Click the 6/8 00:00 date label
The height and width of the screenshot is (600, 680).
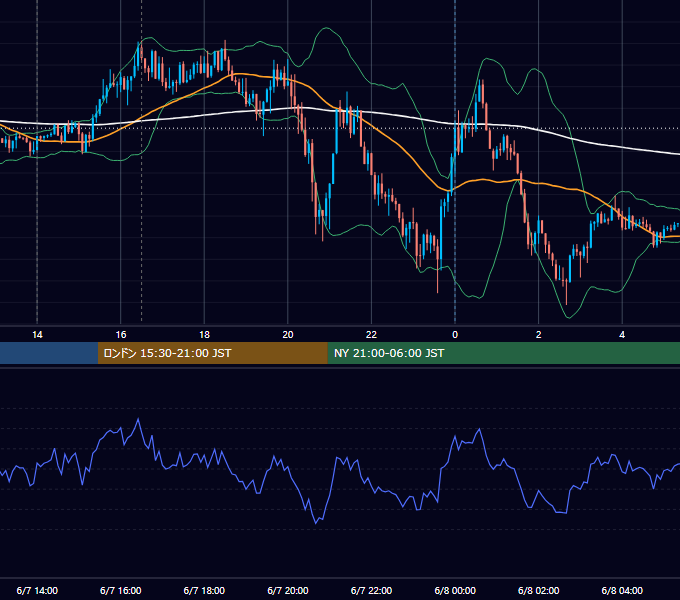(455, 590)
